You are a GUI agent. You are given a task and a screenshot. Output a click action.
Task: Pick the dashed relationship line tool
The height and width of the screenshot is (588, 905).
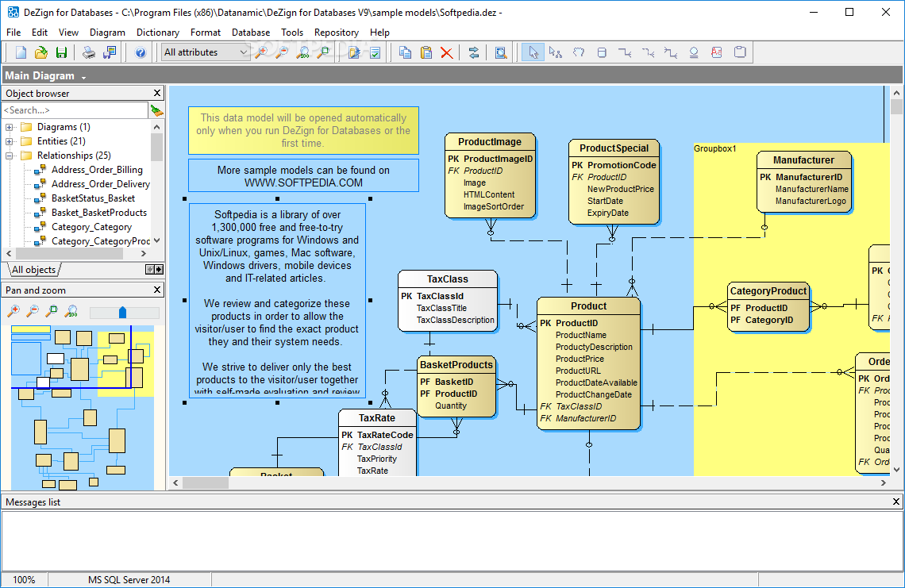[648, 52]
